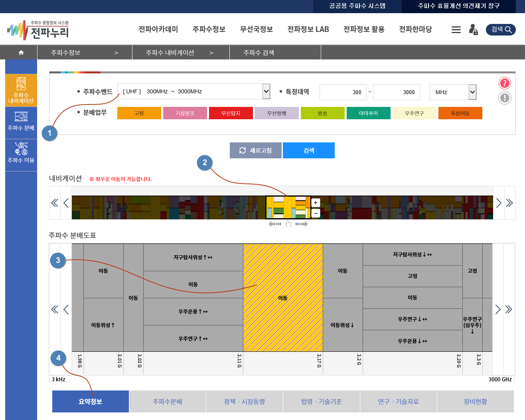Click the yellow hatched 이동 band block
Screen dimensions: 525x420
(283, 298)
